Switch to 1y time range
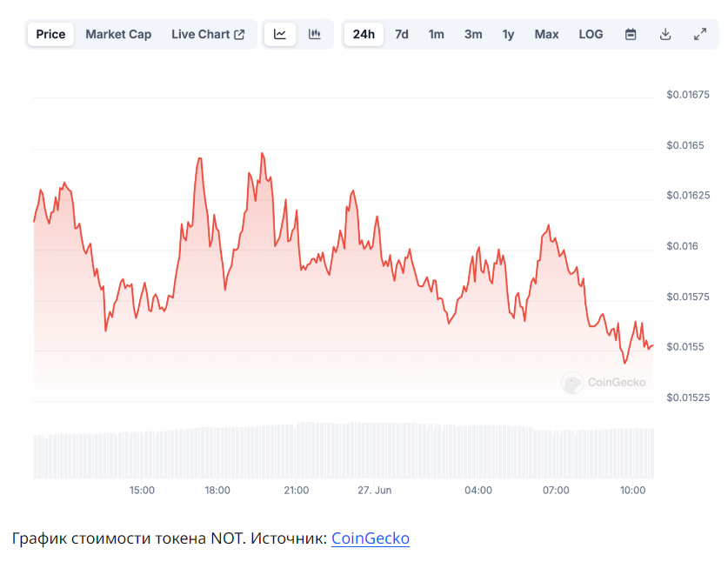 click(x=509, y=35)
